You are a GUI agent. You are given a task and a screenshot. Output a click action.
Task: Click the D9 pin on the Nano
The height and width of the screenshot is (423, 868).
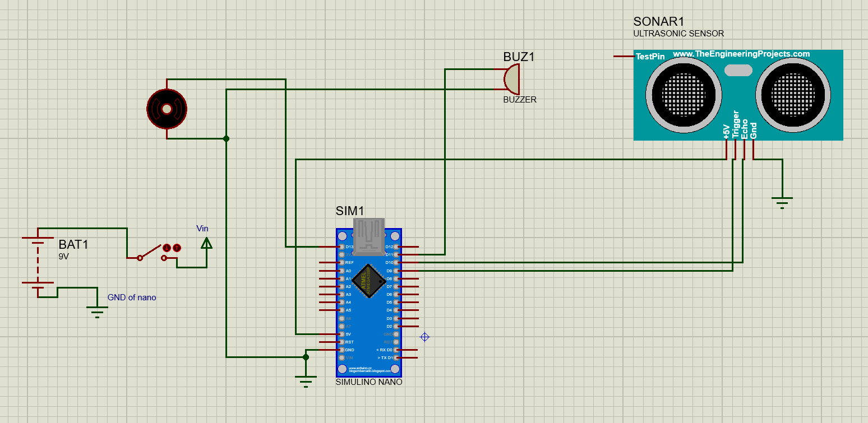click(x=394, y=269)
